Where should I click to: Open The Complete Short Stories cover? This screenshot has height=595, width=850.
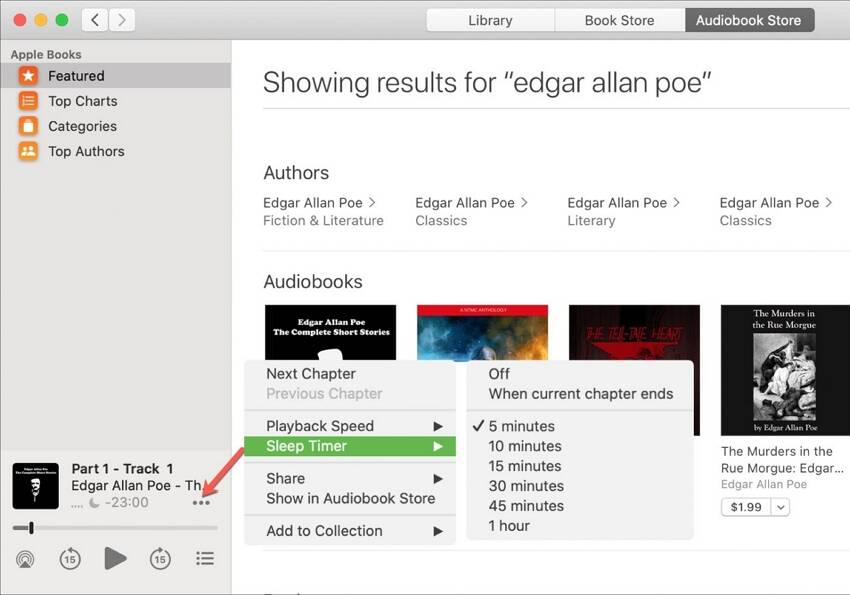(x=331, y=332)
